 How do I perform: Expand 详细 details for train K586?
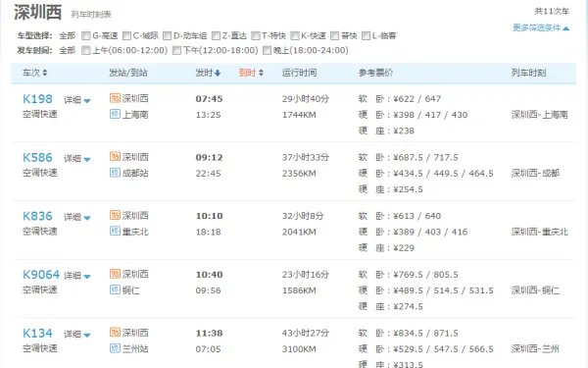tap(76, 158)
